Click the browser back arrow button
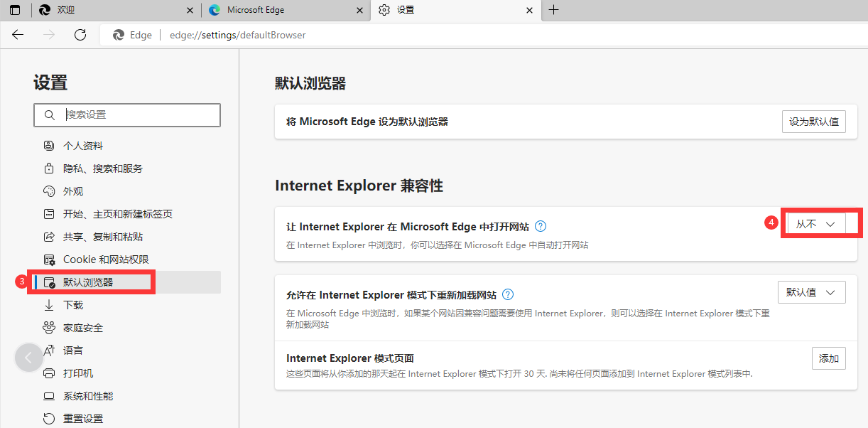The width and height of the screenshot is (868, 428). coord(18,35)
